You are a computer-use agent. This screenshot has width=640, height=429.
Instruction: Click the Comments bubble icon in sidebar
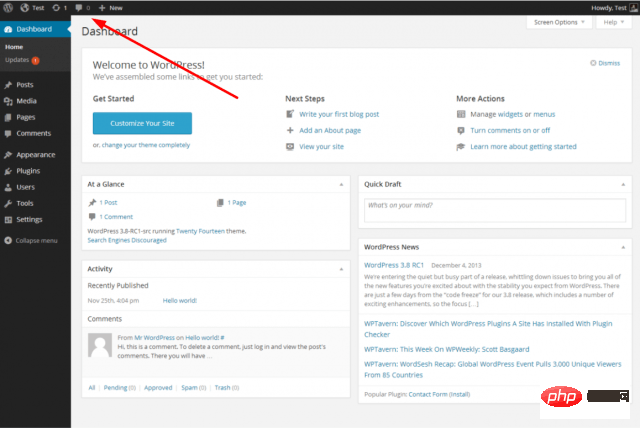(8, 133)
